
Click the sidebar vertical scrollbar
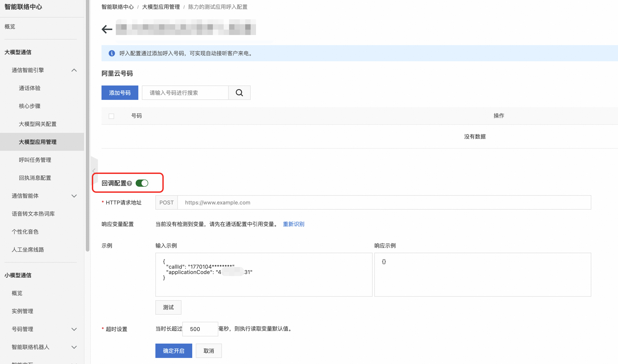coord(87,123)
